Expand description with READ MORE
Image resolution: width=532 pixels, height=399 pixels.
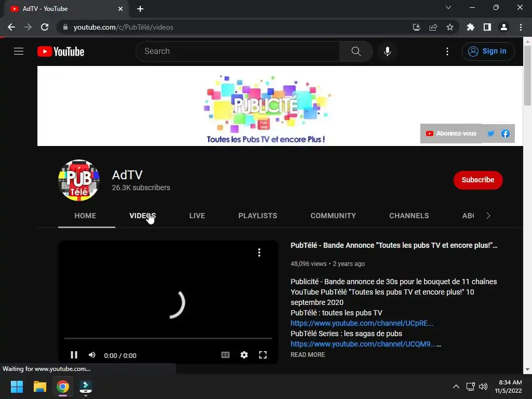tap(308, 354)
